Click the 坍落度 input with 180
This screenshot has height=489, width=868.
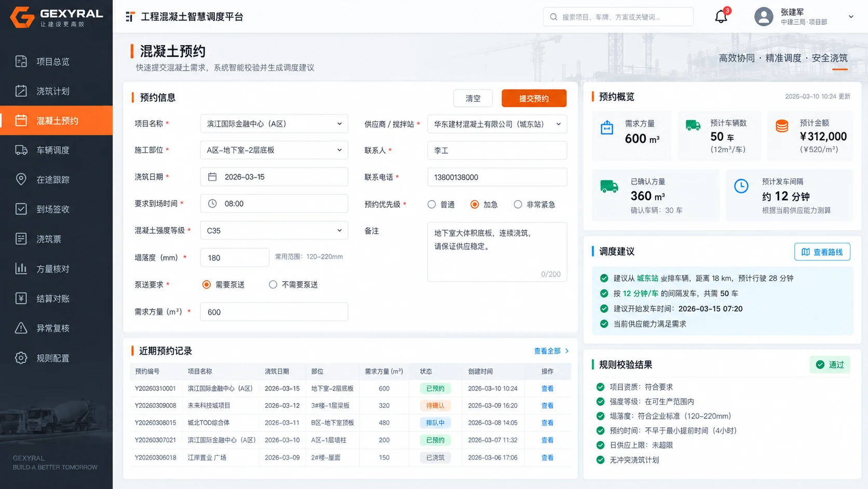click(x=235, y=257)
